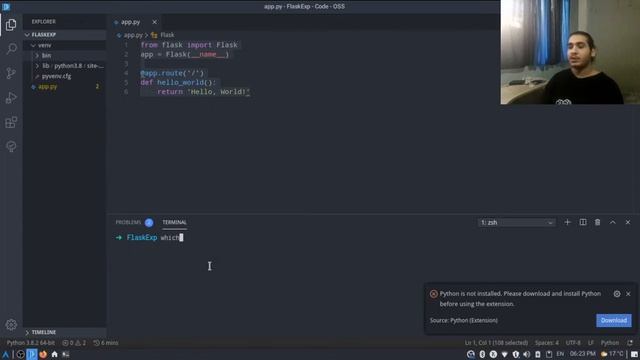Image resolution: width=640 pixels, height=360 pixels.
Task: Open battery tray icon
Action: tap(538, 354)
